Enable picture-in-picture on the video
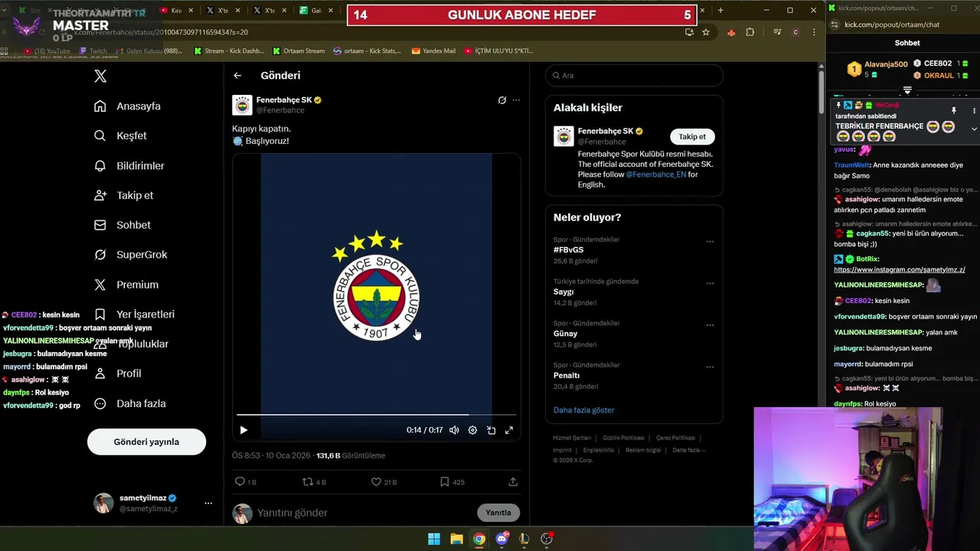Screen dimensions: 980x551 (491, 430)
